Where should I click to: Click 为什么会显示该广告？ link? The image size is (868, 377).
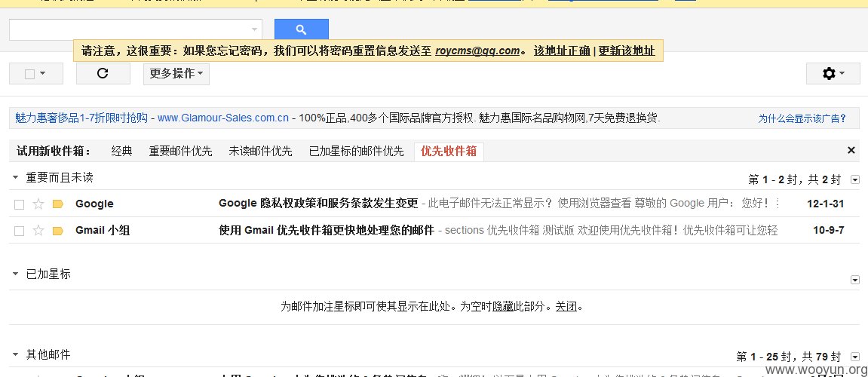pos(802,118)
